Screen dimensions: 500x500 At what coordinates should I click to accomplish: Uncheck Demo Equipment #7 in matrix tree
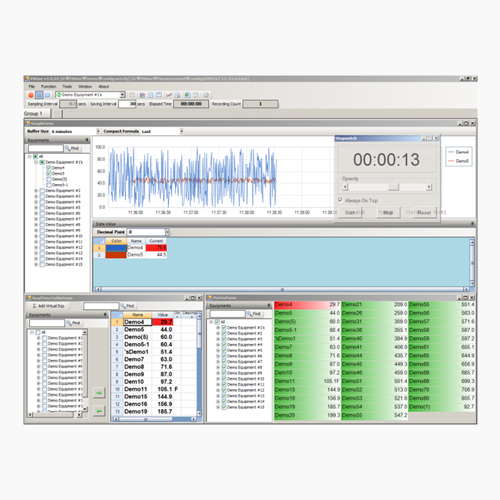pos(224,362)
